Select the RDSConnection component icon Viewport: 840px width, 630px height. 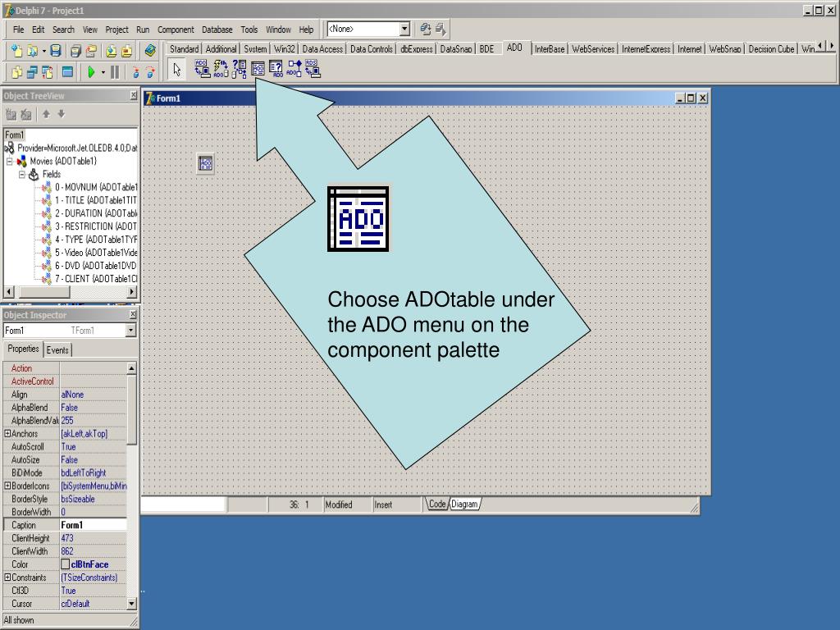[313, 69]
